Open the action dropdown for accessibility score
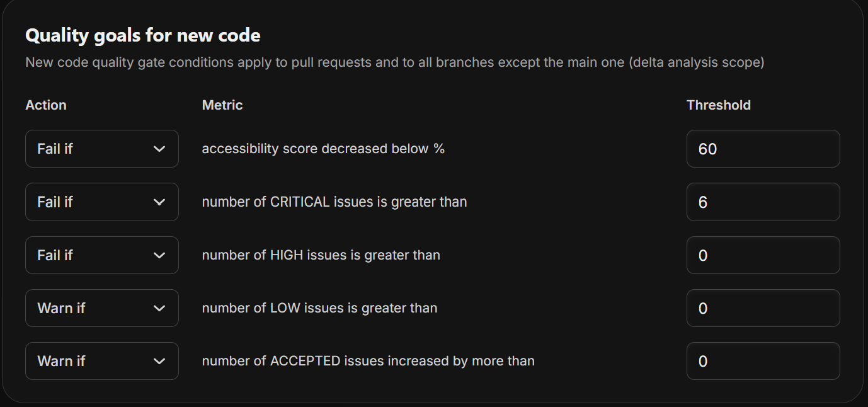Viewport: 868px width, 407px height. point(101,149)
